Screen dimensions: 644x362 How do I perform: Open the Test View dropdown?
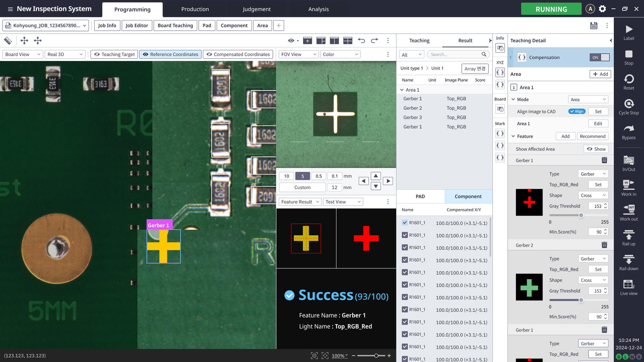click(x=343, y=202)
